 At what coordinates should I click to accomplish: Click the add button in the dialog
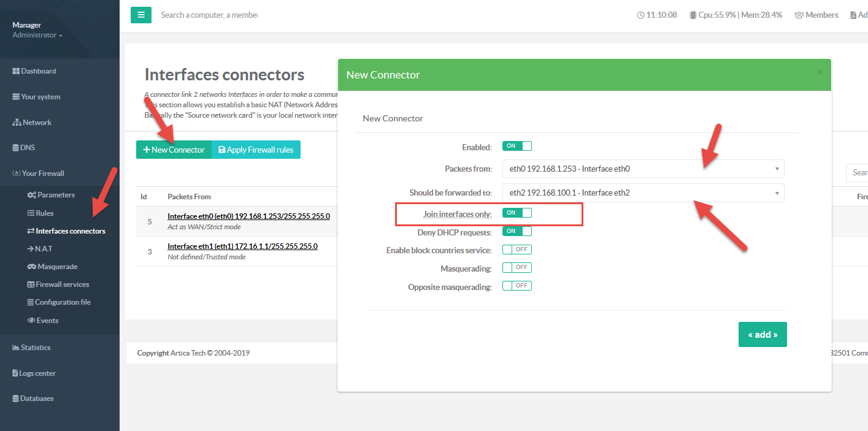(x=762, y=335)
